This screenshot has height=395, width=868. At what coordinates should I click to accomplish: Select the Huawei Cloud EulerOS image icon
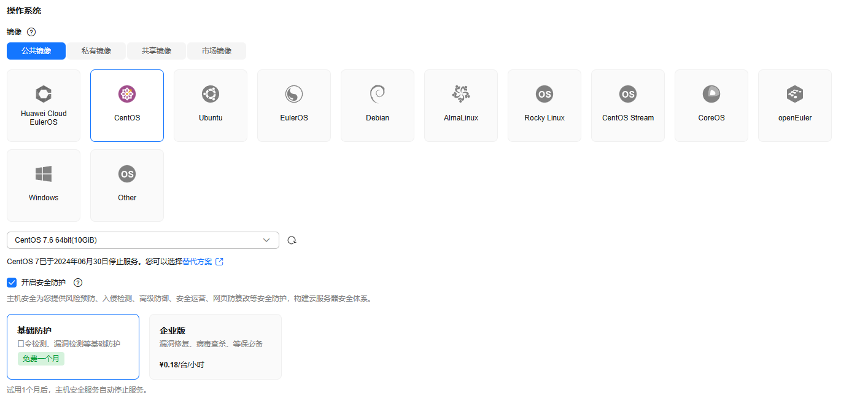click(x=44, y=94)
